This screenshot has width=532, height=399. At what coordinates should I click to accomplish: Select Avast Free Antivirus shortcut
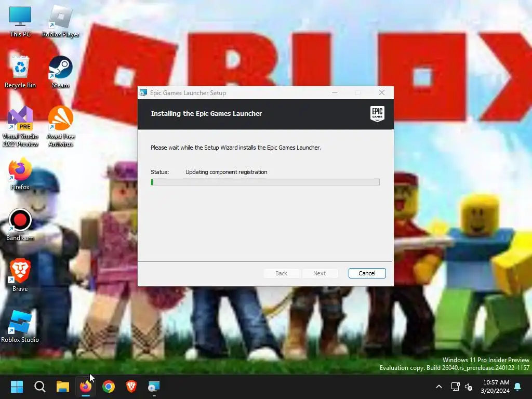[x=60, y=127]
